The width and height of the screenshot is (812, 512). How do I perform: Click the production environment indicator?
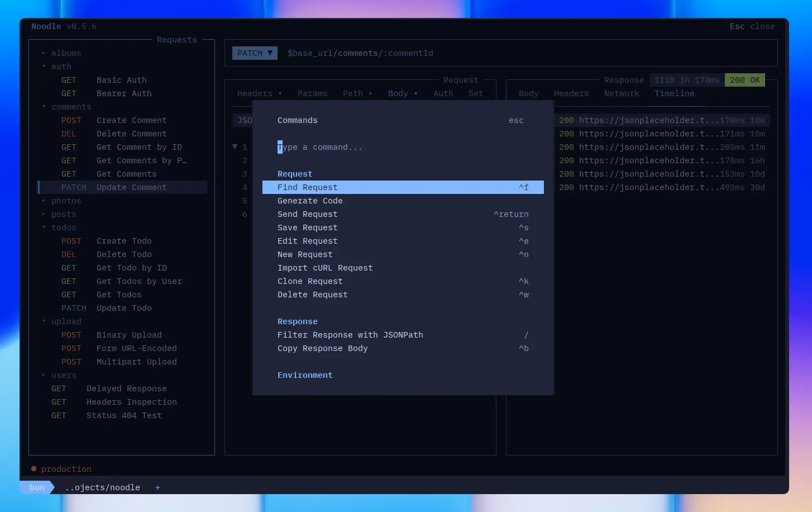[x=61, y=469]
